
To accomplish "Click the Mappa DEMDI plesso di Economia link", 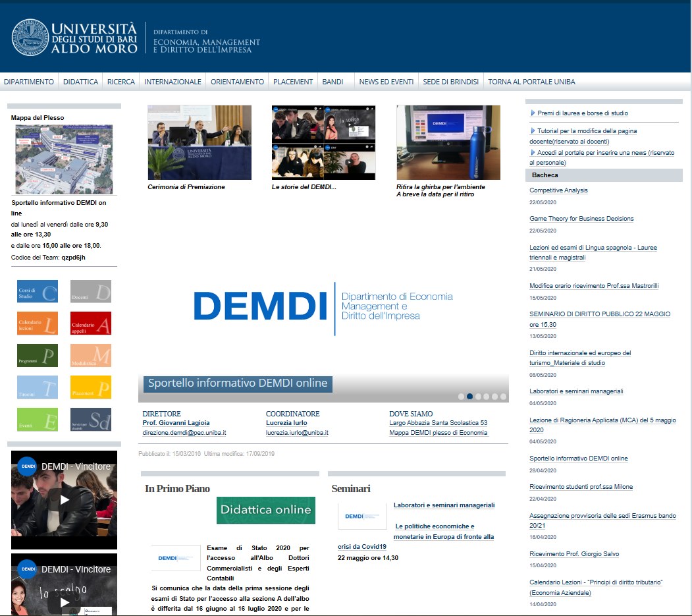I will [x=438, y=433].
